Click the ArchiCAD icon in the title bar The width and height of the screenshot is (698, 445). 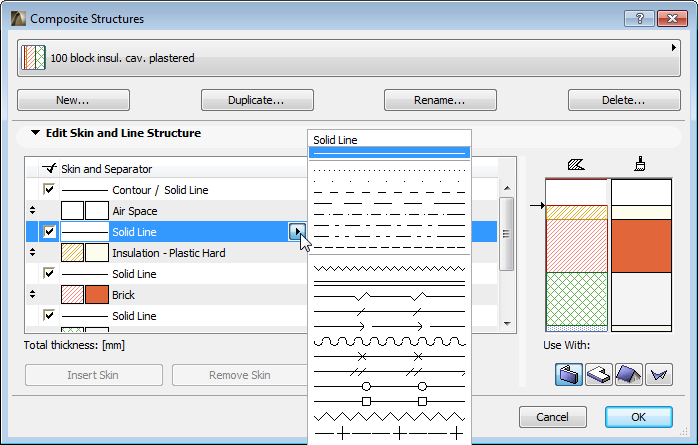pyautogui.click(x=18, y=19)
